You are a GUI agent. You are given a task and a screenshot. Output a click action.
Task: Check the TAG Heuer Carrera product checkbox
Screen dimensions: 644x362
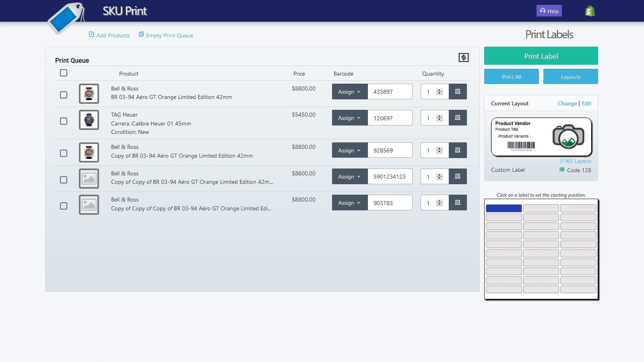tap(64, 121)
